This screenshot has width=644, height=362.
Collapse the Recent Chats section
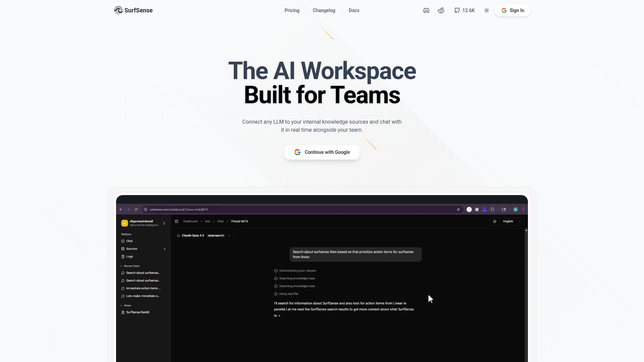[x=130, y=266]
